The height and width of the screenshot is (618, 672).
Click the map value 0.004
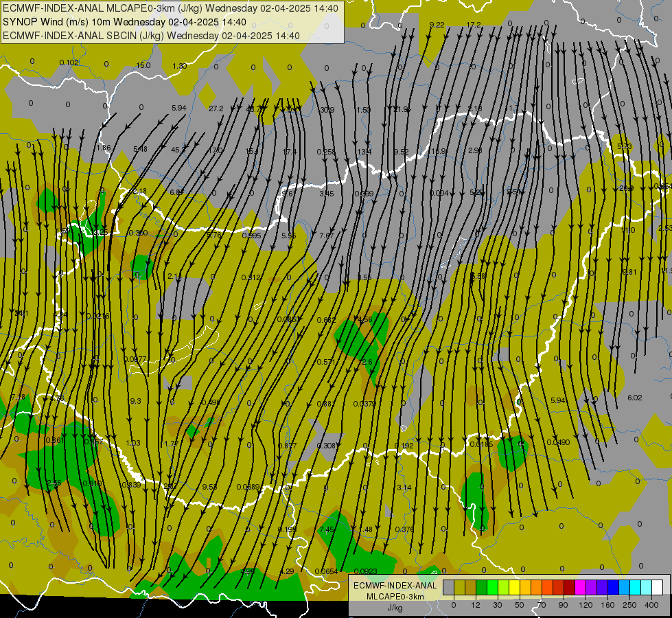[x=439, y=193]
